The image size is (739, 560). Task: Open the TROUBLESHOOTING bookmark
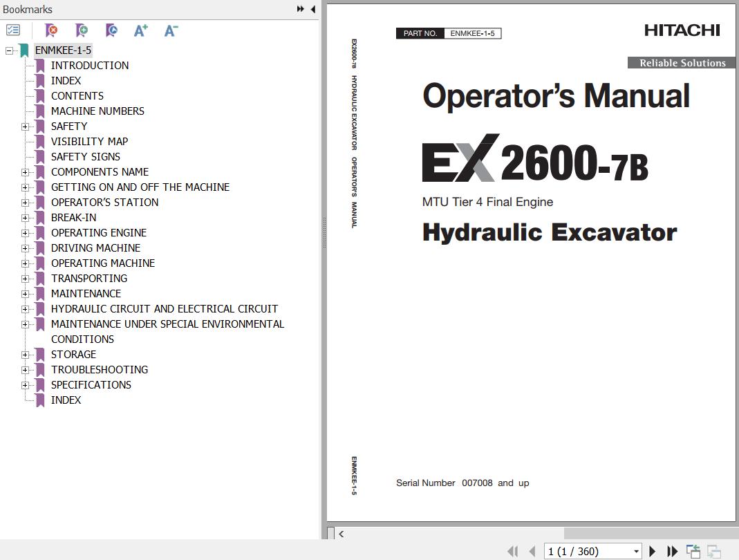pos(100,370)
